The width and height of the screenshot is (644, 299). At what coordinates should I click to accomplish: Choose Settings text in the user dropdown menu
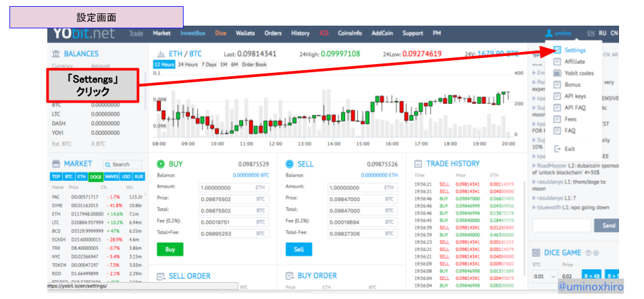point(575,50)
